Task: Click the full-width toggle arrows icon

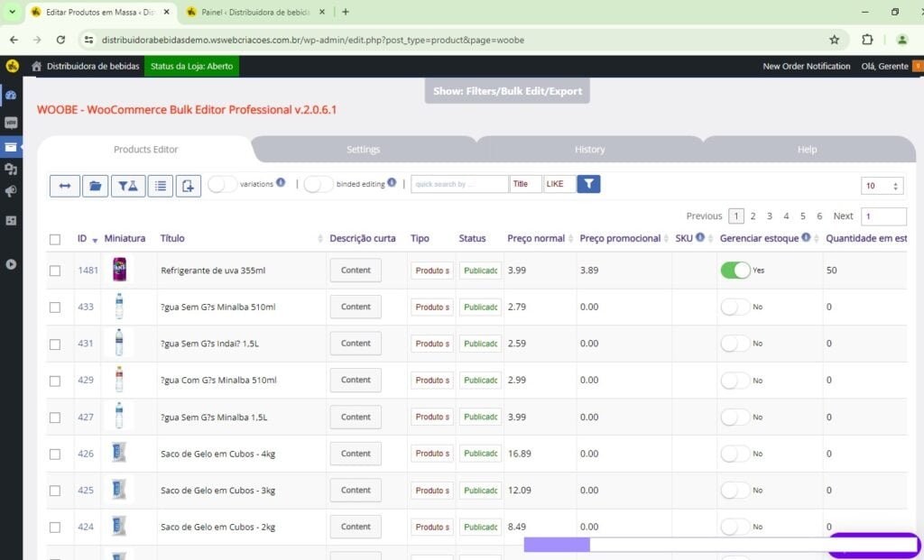Action: [65, 185]
